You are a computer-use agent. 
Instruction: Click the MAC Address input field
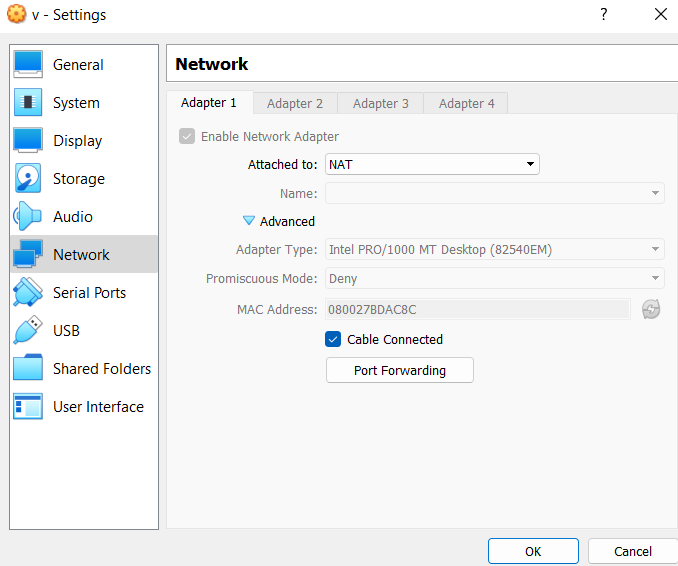click(477, 310)
